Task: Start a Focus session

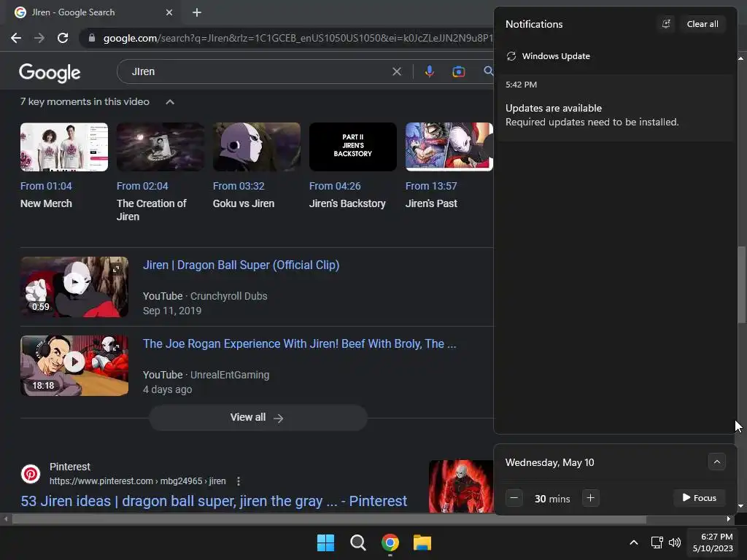Action: 700,498
